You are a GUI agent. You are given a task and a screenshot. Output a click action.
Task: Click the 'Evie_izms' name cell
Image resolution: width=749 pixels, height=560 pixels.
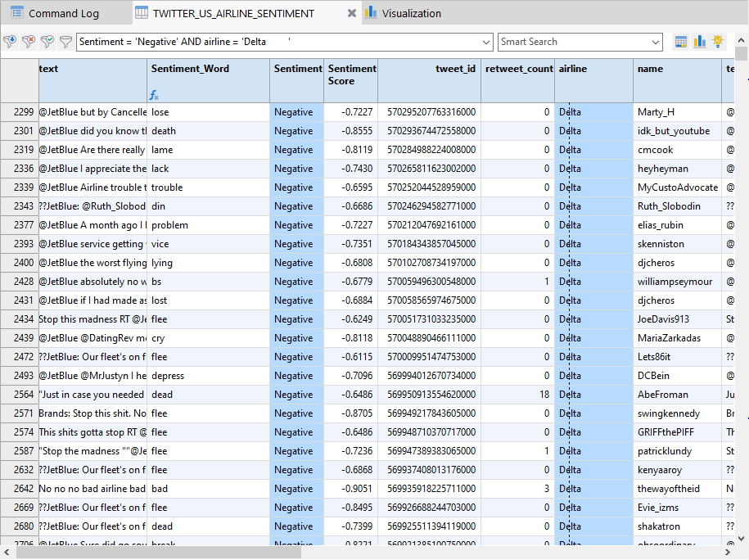click(x=677, y=508)
